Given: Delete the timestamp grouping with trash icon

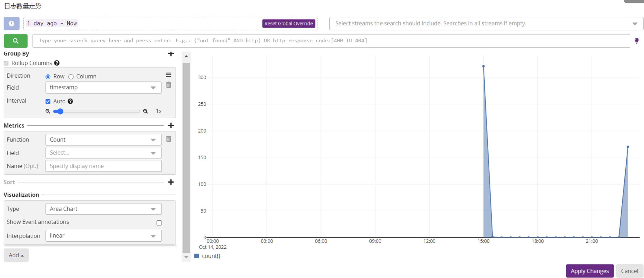Looking at the screenshot, I should tap(169, 85).
